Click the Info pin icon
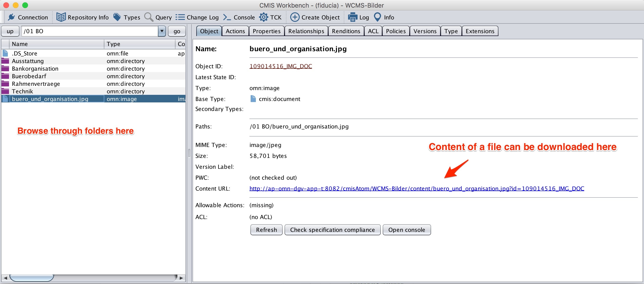 (x=377, y=17)
